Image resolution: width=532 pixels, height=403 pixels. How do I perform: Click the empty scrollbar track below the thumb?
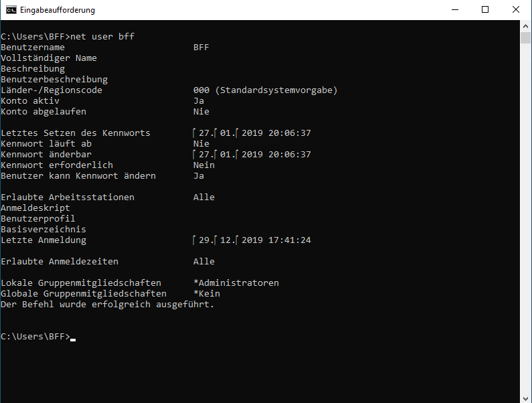click(525, 218)
